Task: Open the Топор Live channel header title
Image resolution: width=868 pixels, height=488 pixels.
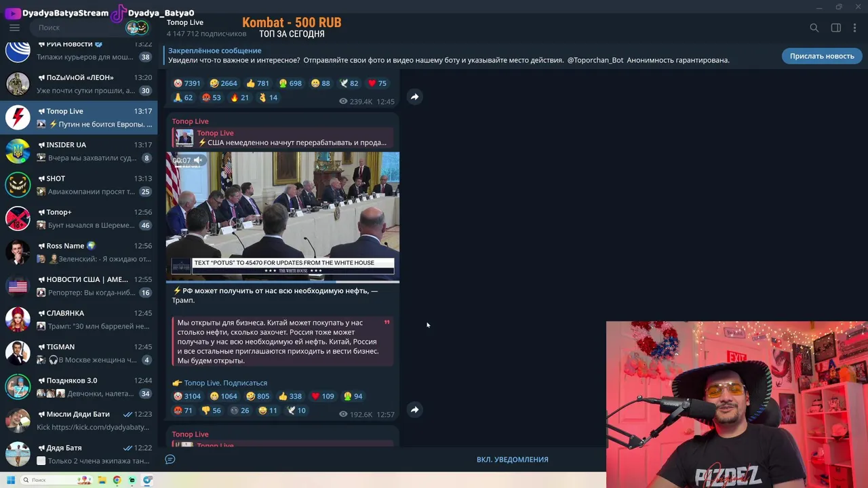Action: (185, 22)
